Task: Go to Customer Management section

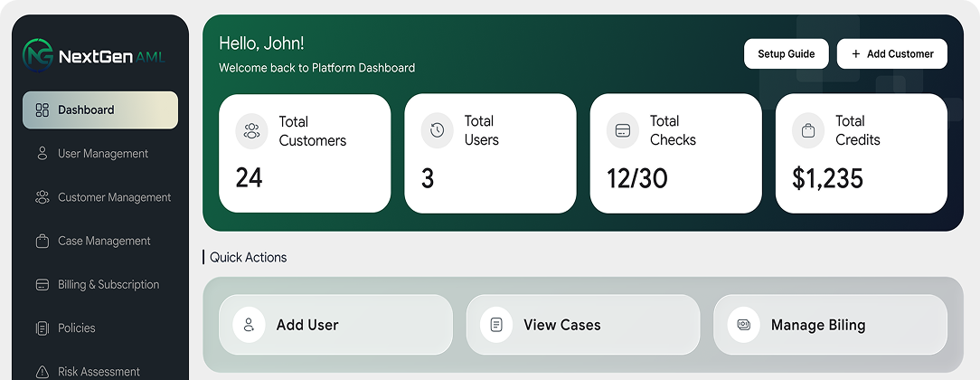Action: [100, 197]
